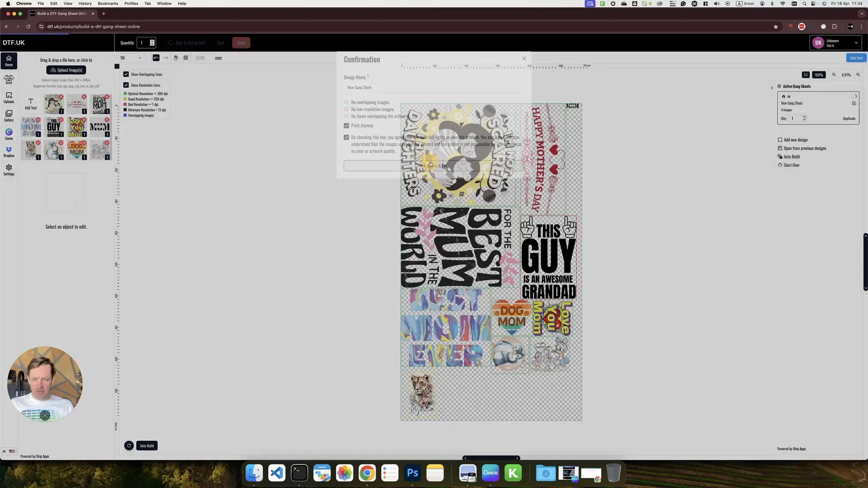Screen dimensions: 868x488
Task: Click the canvas horizontal scrollbar
Action: [x=491, y=458]
